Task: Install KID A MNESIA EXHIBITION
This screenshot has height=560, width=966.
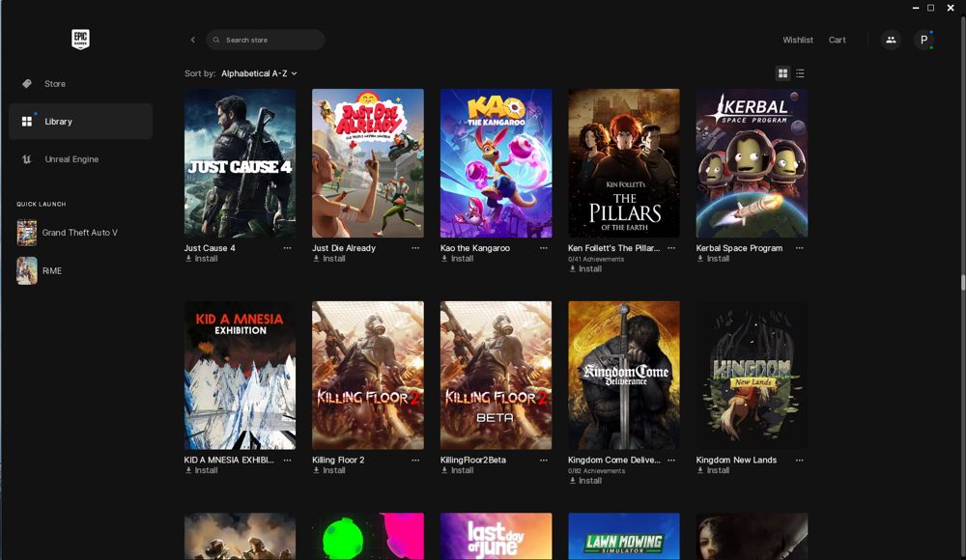Action: [x=202, y=470]
